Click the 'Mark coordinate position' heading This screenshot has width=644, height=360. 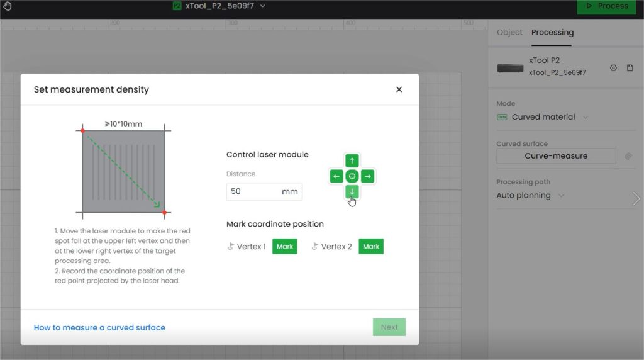click(x=275, y=224)
